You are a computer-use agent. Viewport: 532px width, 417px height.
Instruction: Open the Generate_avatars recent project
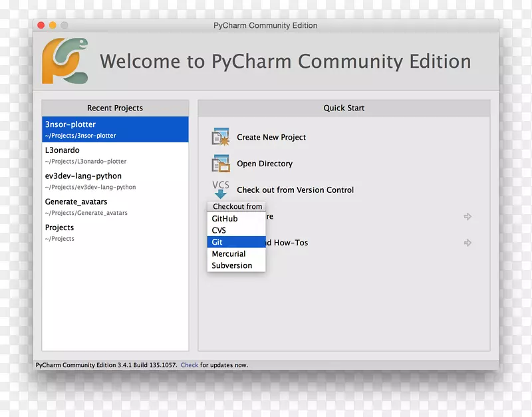pyautogui.click(x=115, y=207)
